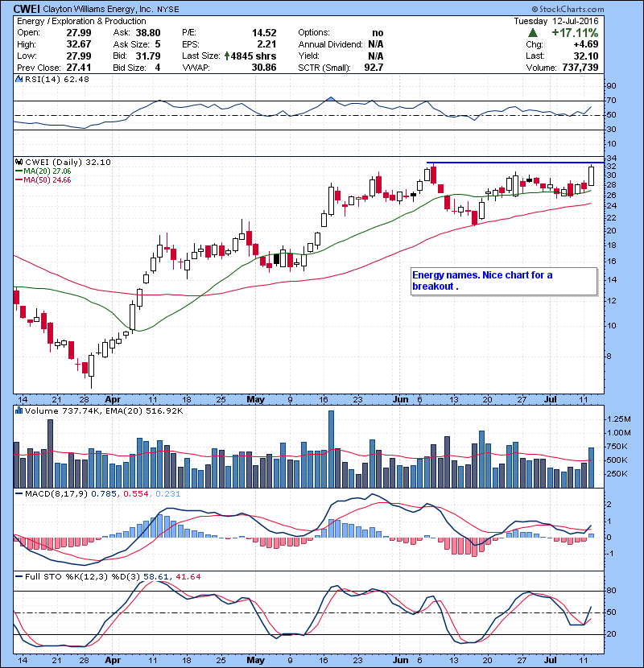Click the MACD(8,17,9) legend label
644x668 pixels.
tap(56, 494)
